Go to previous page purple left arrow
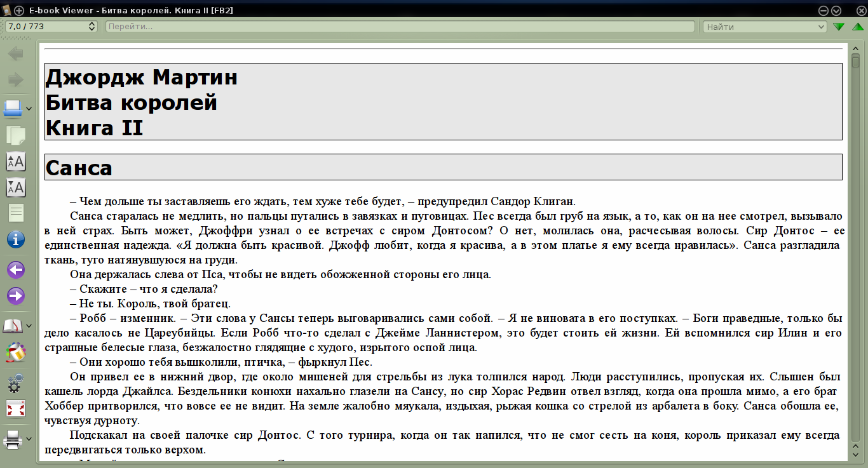The image size is (868, 468). coord(15,270)
